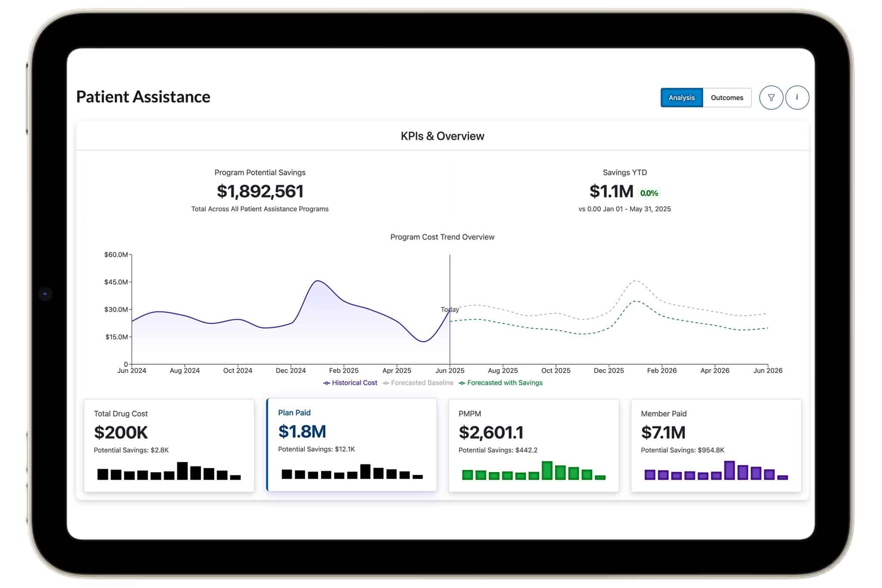Viewport: 882px width, 588px height.
Task: Click tallest black bar in Total Drug Cost
Action: click(182, 471)
